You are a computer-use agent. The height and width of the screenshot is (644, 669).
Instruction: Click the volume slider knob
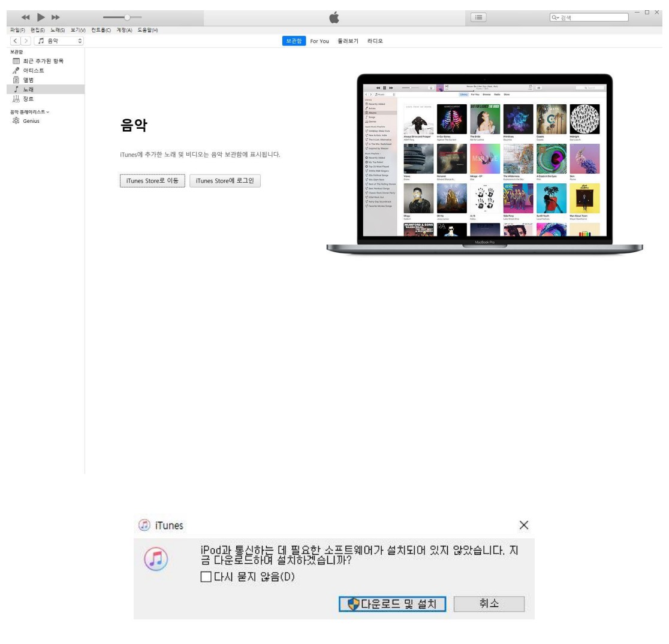(x=127, y=17)
